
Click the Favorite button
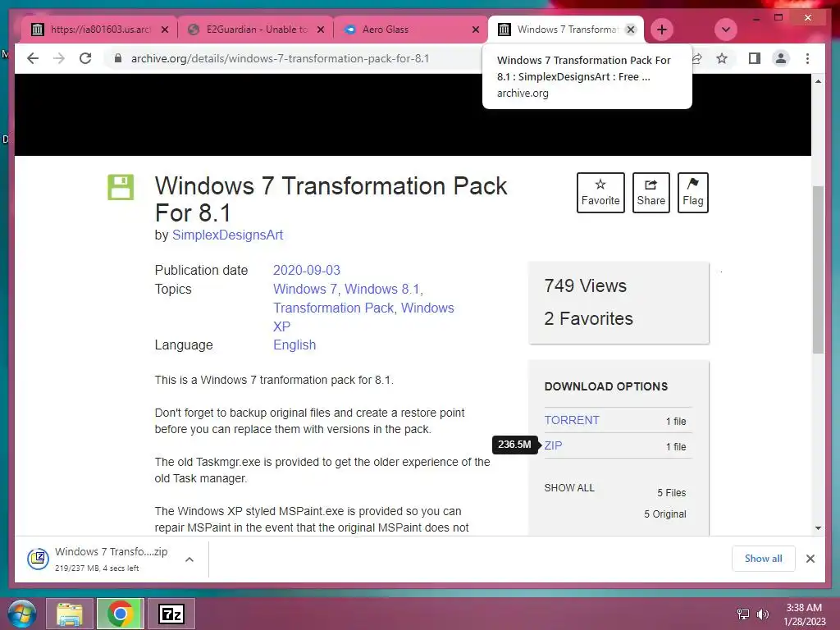point(600,192)
